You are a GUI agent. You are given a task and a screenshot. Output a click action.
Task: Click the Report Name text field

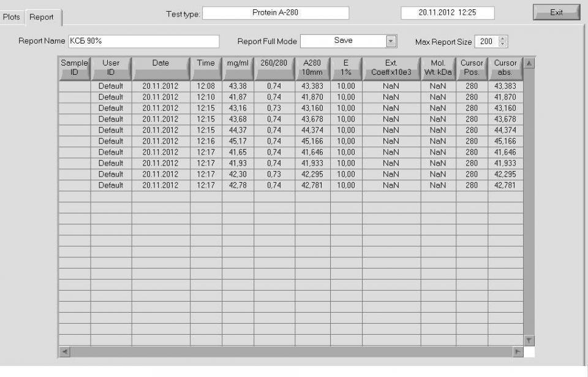pos(143,41)
